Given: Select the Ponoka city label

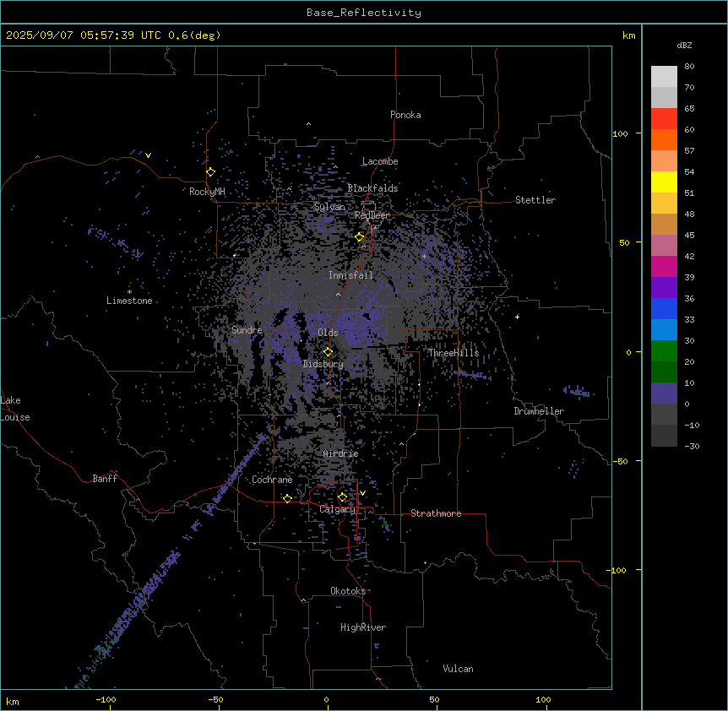Looking at the screenshot, I should [405, 115].
